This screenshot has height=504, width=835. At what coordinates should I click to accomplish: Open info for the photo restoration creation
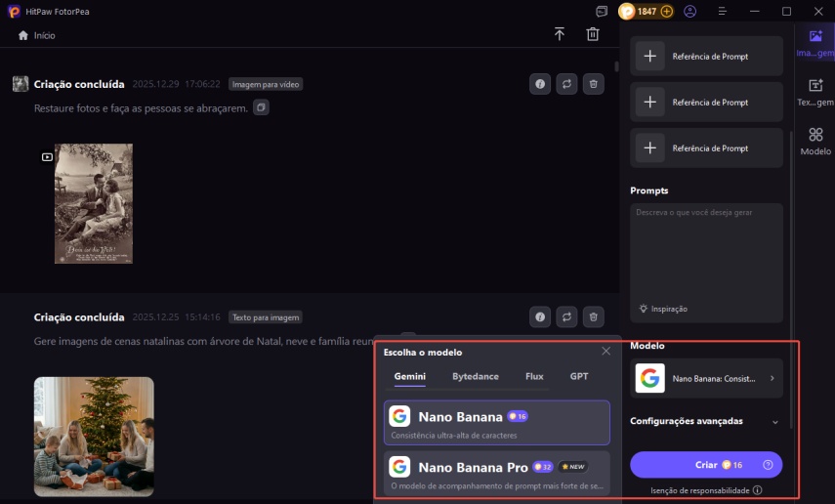coord(540,84)
